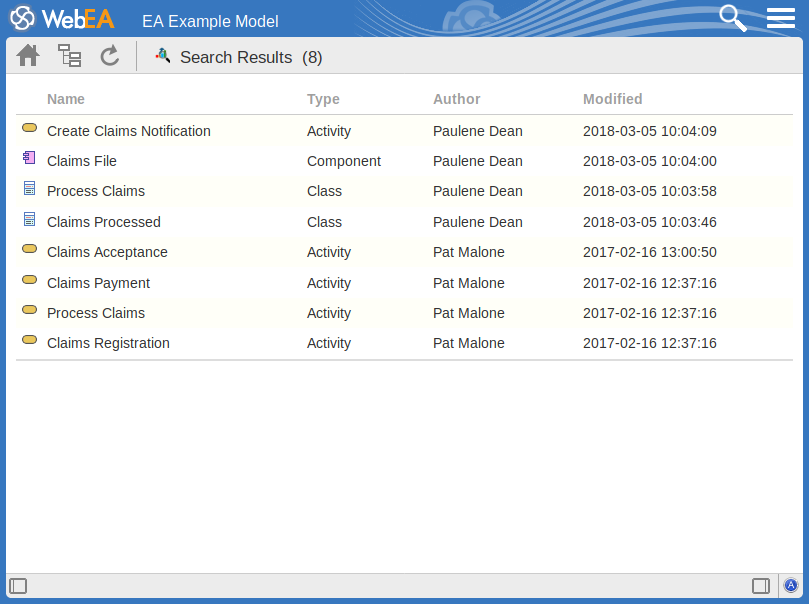Toggle the left panel control in status bar

pos(18,585)
